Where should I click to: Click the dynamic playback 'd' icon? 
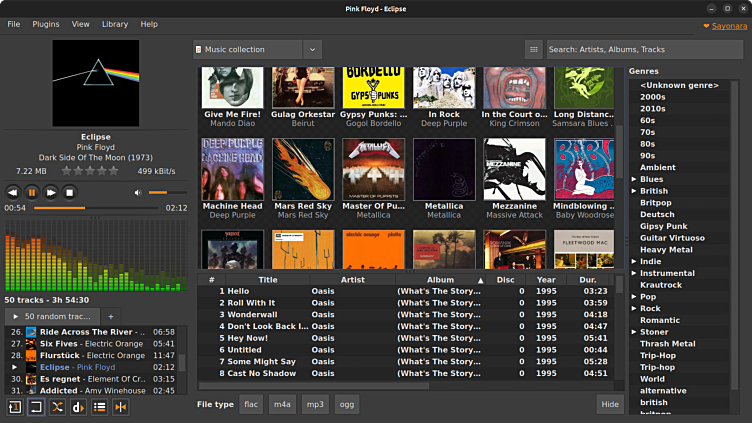(79, 407)
